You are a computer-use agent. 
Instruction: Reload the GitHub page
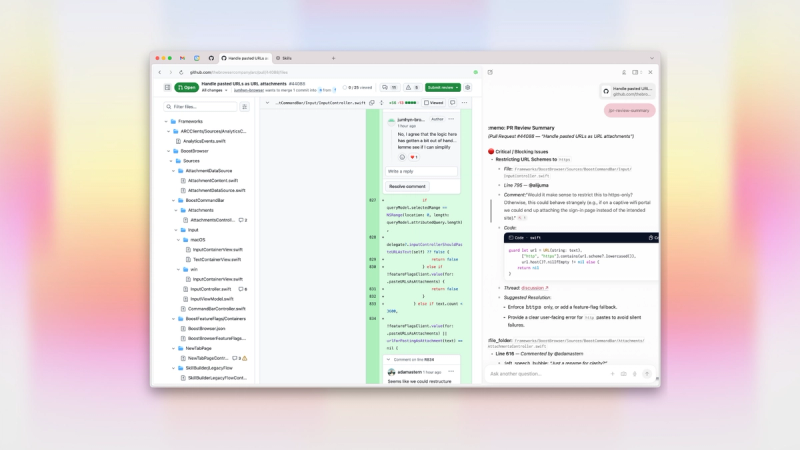coord(181,72)
